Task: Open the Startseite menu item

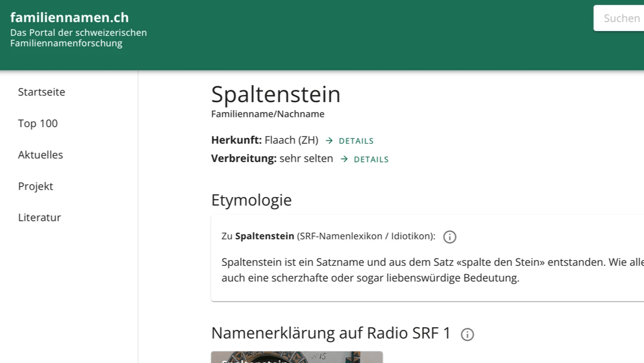Action: 41,91
